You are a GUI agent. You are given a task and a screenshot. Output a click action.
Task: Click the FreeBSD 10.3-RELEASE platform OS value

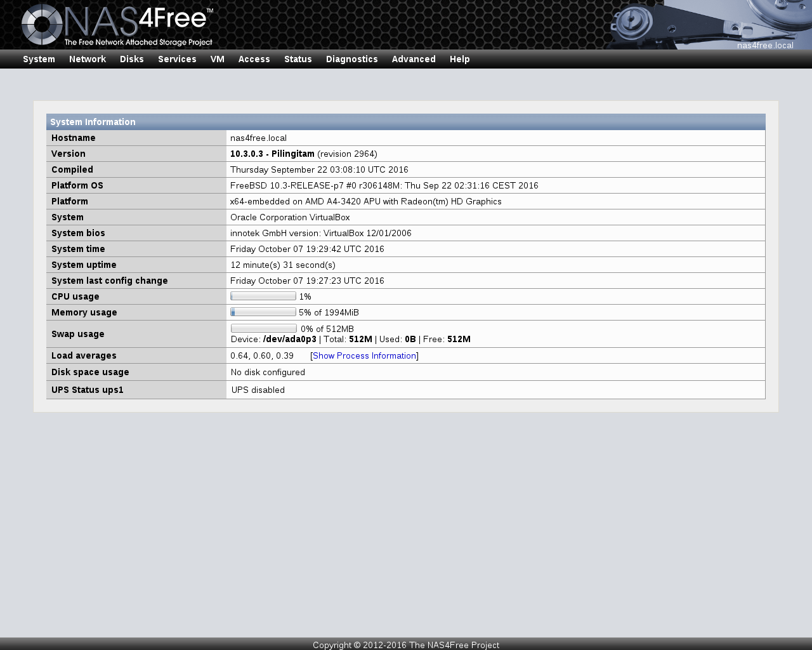[x=384, y=185]
